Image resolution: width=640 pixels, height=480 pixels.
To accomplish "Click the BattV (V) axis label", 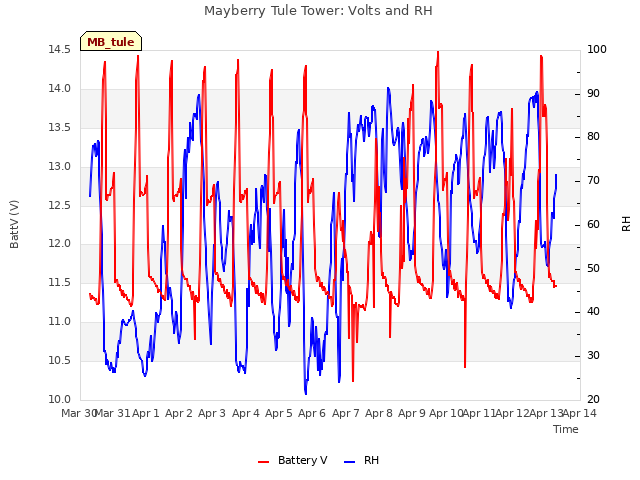I will click(x=14, y=224).
